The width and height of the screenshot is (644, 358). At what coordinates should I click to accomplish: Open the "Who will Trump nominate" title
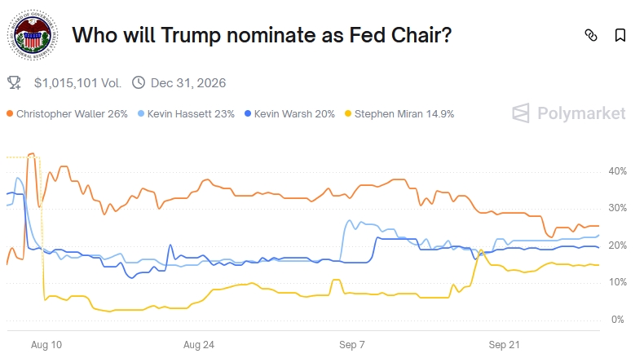(262, 36)
